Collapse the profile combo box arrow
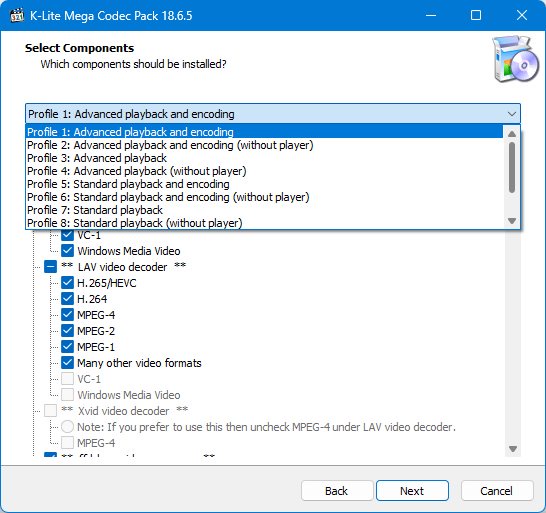 (512, 114)
